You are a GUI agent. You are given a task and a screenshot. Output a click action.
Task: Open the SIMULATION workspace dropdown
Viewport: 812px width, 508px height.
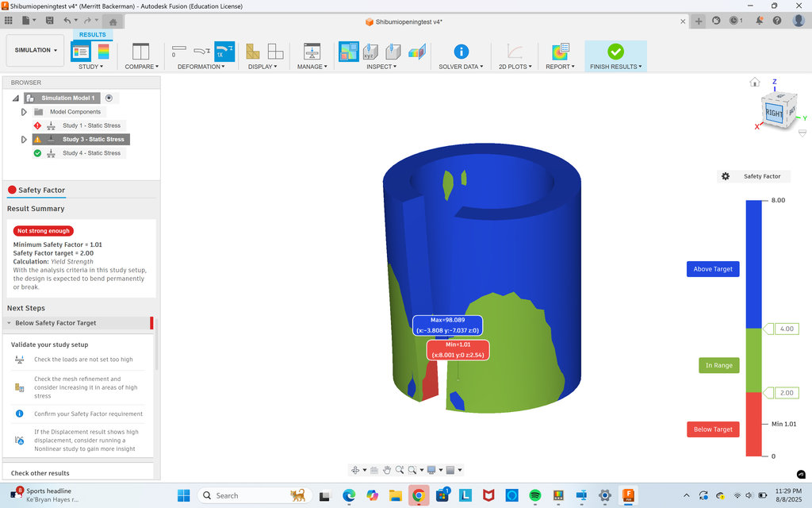point(35,50)
